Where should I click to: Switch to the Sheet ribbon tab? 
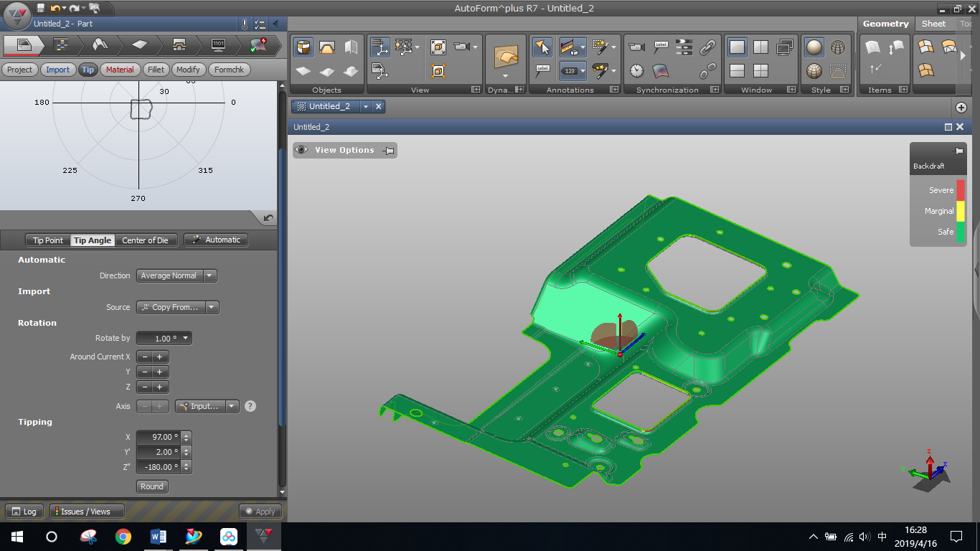coord(933,24)
